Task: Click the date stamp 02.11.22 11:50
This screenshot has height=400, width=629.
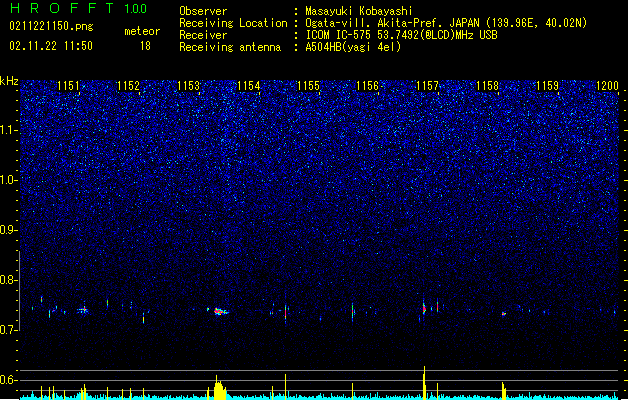Action: coord(51,46)
